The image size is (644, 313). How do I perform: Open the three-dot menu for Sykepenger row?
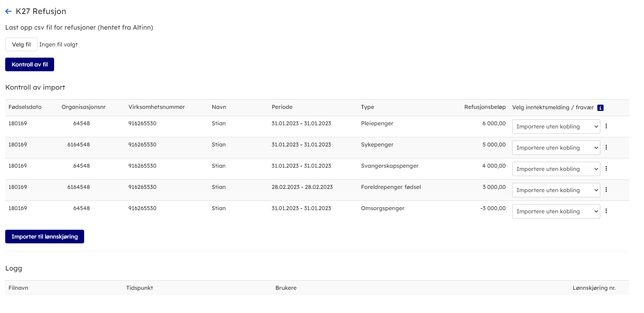click(606, 147)
